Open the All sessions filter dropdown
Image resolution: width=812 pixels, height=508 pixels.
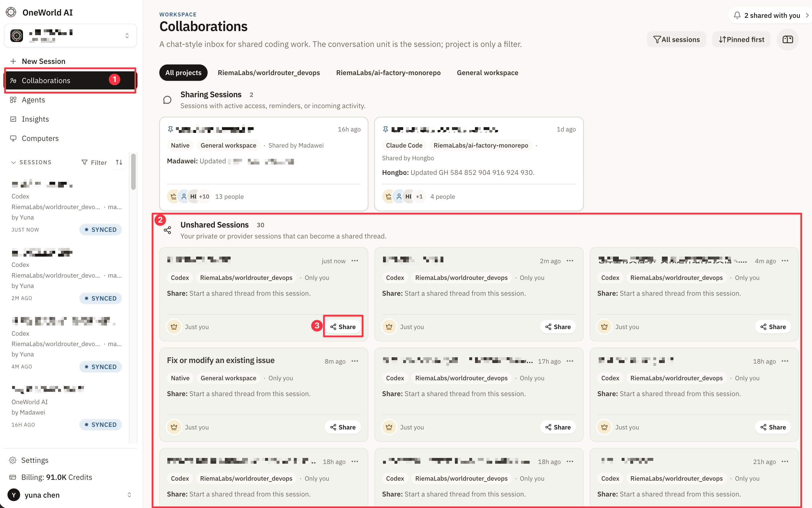[676, 40]
